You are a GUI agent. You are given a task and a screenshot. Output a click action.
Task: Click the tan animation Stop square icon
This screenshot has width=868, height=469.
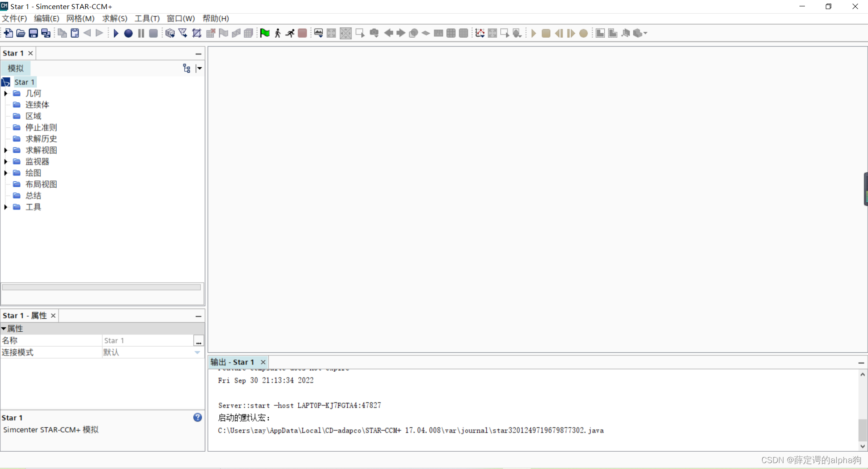546,33
